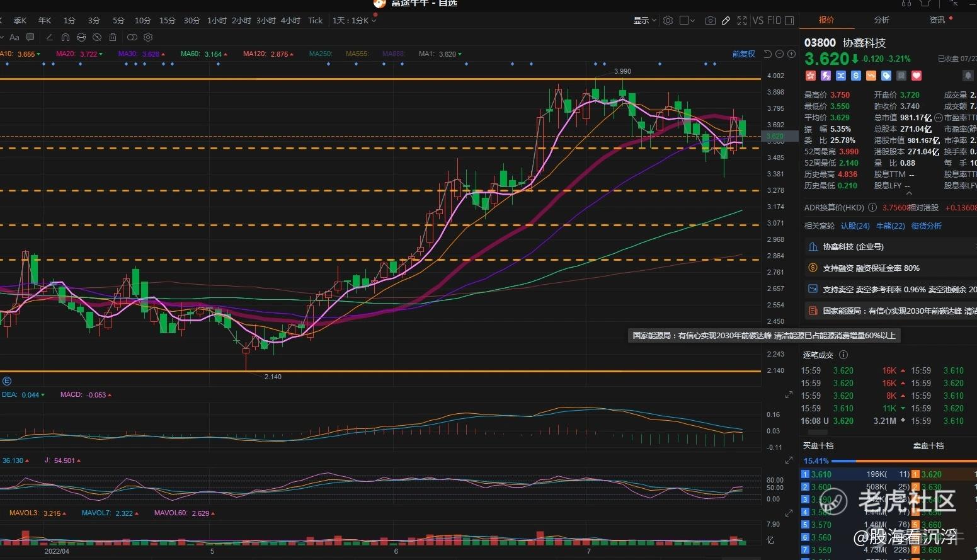Viewport: 977px width, 560px height.
Task: Open the energy bureau news headline row
Action: (891, 311)
